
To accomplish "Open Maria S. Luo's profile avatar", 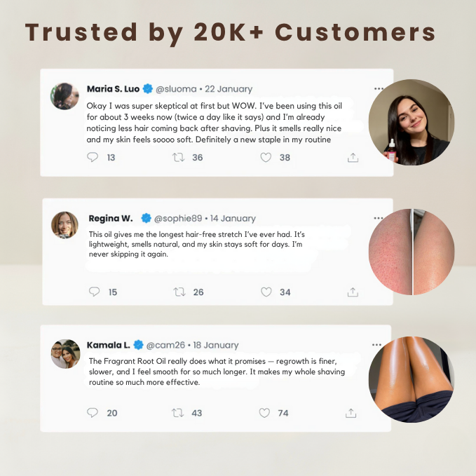I will coord(64,96).
